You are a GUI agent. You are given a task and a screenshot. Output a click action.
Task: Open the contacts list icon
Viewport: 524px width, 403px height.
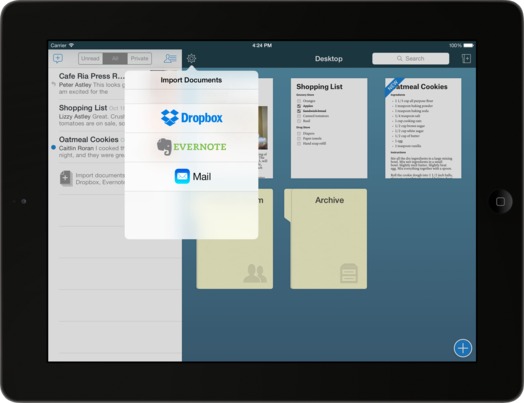(x=170, y=58)
